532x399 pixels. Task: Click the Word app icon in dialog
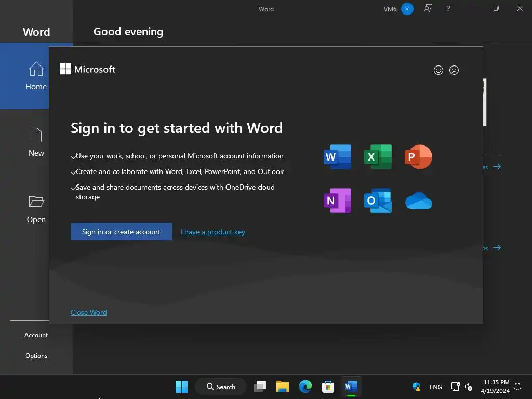pyautogui.click(x=337, y=157)
